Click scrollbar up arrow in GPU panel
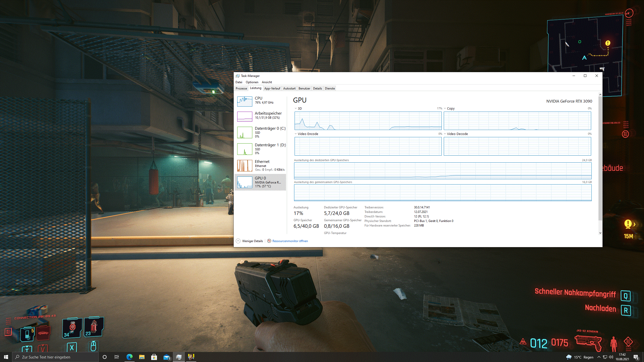 pos(600,95)
